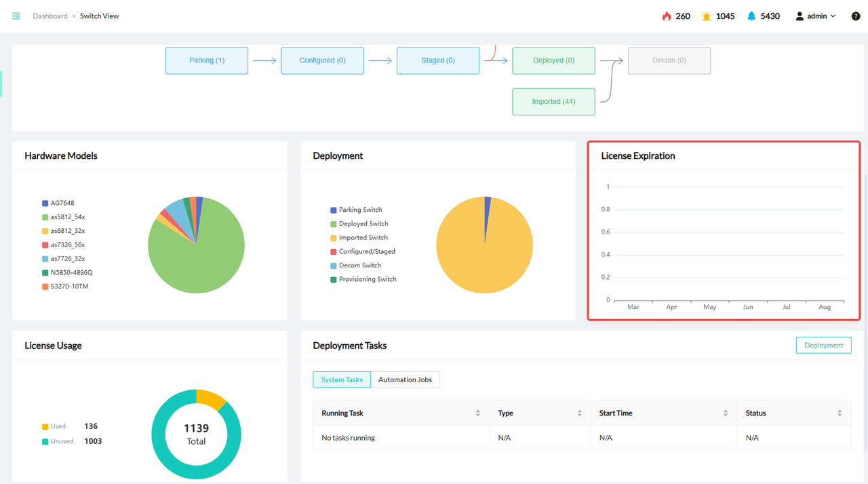868x484 pixels.
Task: Open the blue bell notifications icon
Action: point(751,16)
